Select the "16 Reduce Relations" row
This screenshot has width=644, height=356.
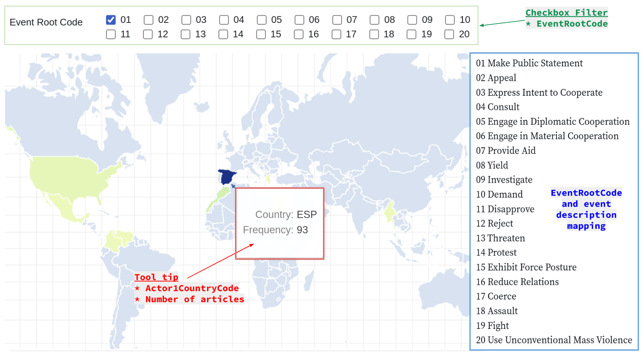[517, 282]
